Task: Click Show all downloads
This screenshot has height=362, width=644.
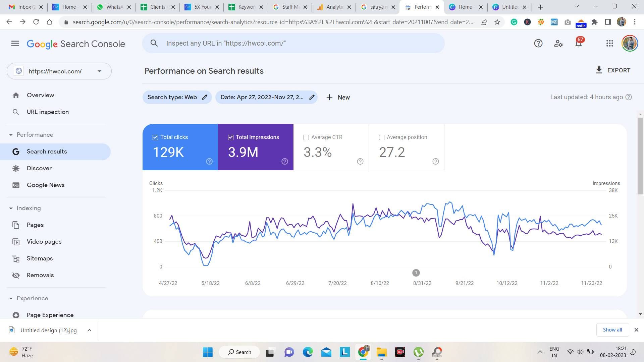Action: click(x=612, y=330)
